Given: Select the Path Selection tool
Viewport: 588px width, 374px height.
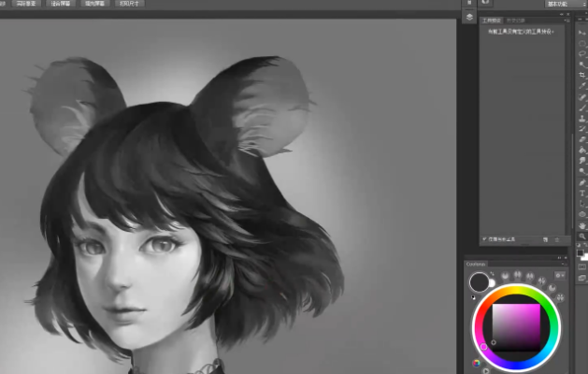Looking at the screenshot, I should point(582,204).
